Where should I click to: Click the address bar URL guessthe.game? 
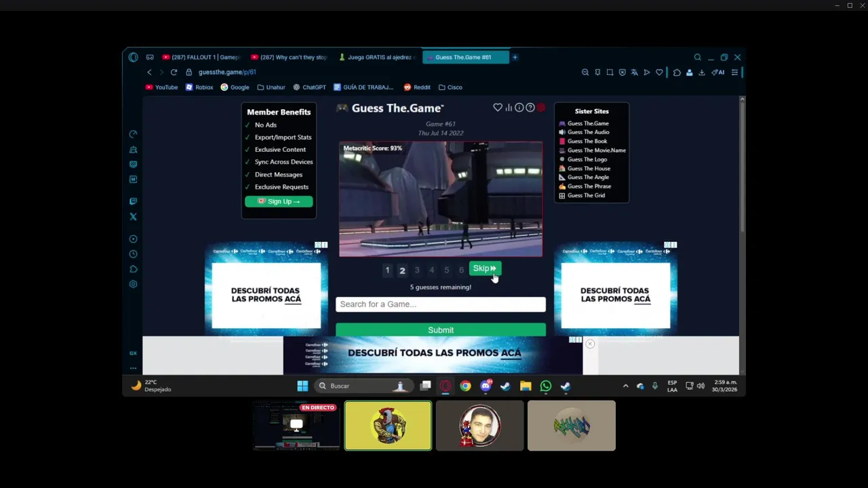click(227, 72)
